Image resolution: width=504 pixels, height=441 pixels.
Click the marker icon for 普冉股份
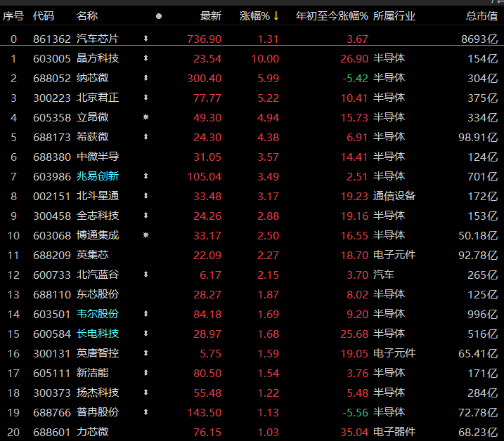click(x=146, y=412)
